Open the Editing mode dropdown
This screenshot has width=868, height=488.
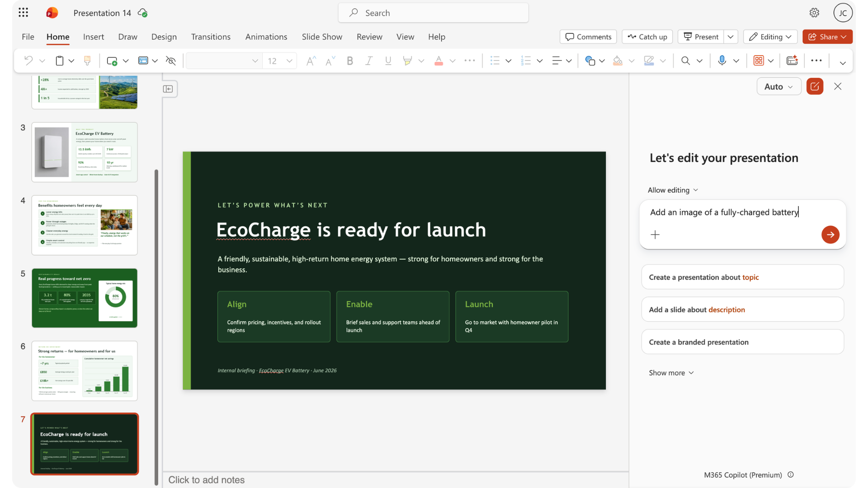(770, 37)
